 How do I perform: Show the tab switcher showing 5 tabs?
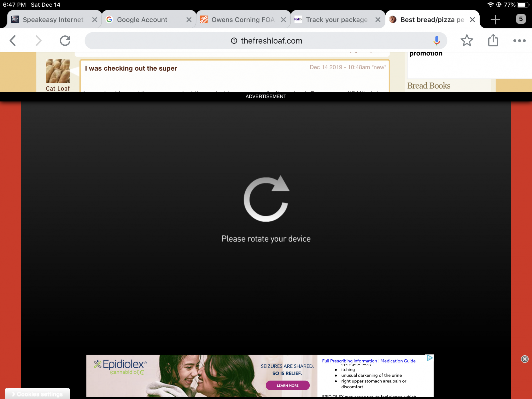[521, 19]
